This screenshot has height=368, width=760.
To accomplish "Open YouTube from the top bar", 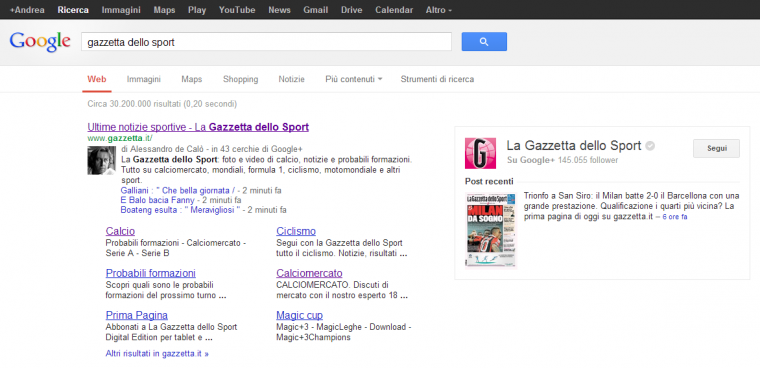I will [x=237, y=10].
